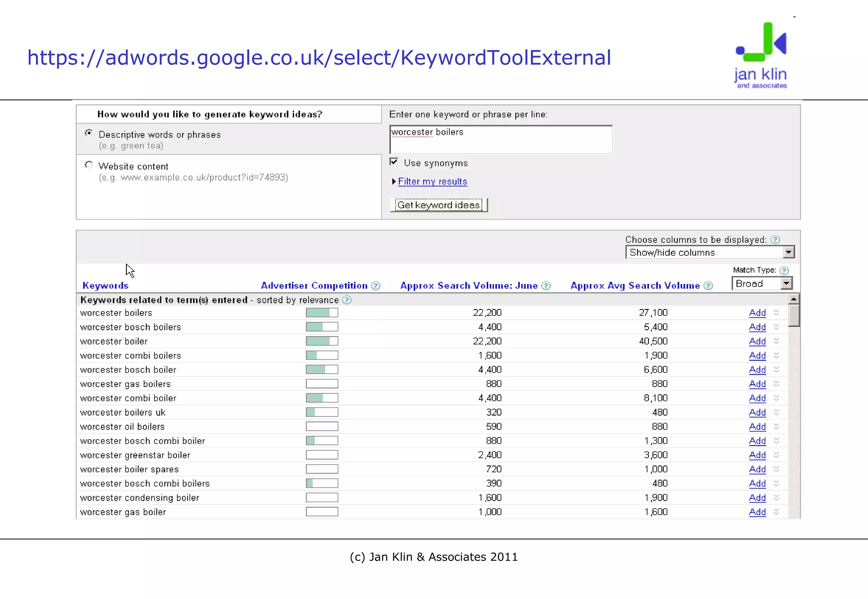Click the adwords KeywordToolExternal URL text
The width and height of the screenshot is (868, 599).
click(x=319, y=58)
